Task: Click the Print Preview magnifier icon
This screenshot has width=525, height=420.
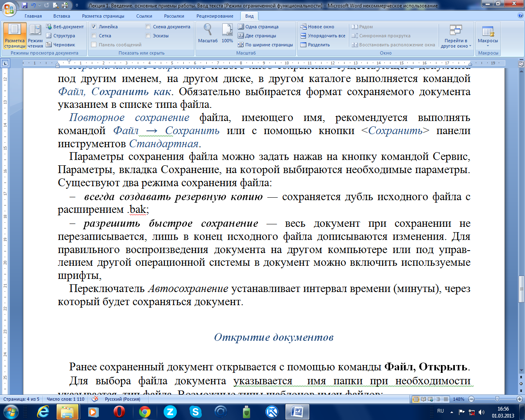Action: pyautogui.click(x=56, y=5)
